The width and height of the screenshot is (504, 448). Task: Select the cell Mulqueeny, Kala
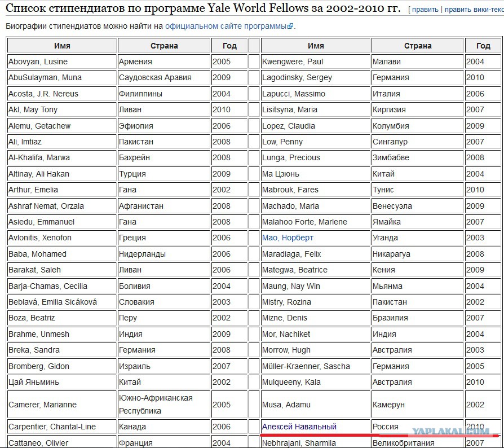click(316, 382)
